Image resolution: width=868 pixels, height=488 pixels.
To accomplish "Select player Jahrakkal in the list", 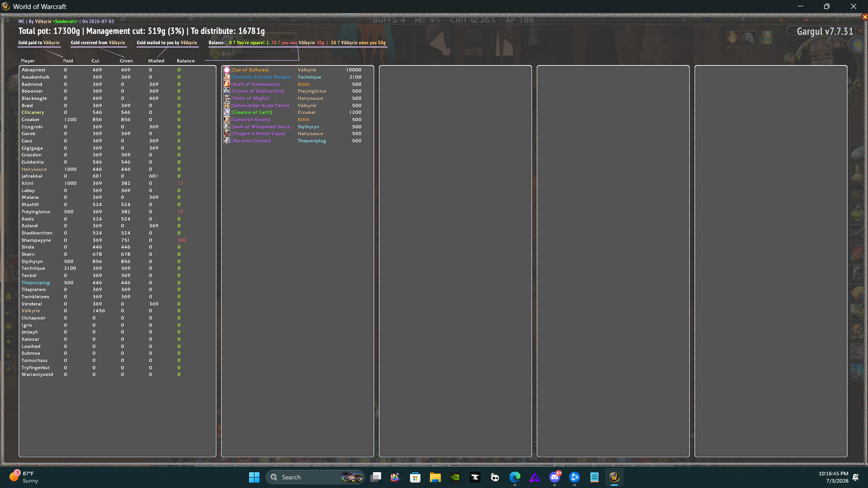I will click(32, 176).
